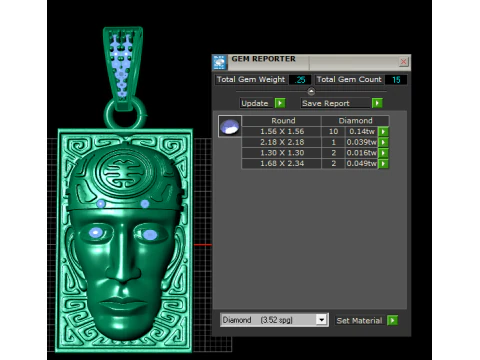Click the 0.14tw weight cell
Image resolution: width=480 pixels, height=360 pixels.
click(362, 131)
